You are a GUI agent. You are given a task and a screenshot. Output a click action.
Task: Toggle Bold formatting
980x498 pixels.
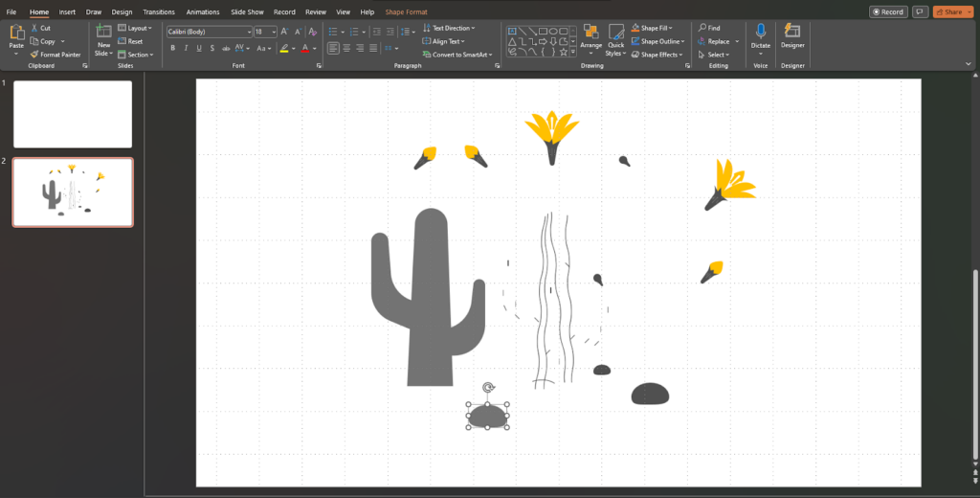click(173, 48)
